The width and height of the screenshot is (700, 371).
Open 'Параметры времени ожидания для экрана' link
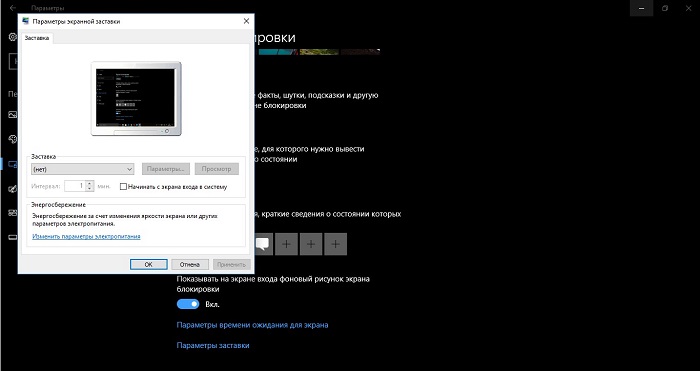(252, 325)
